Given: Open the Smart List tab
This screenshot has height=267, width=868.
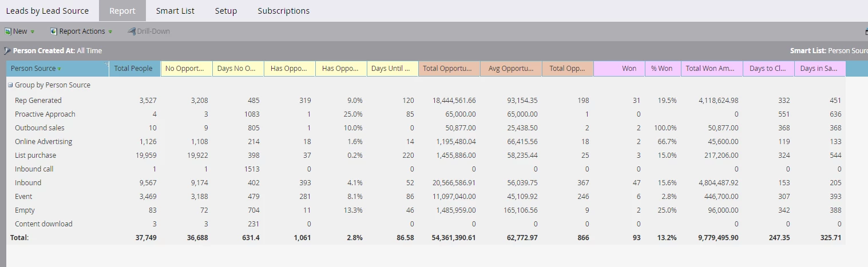Looking at the screenshot, I should 175,11.
